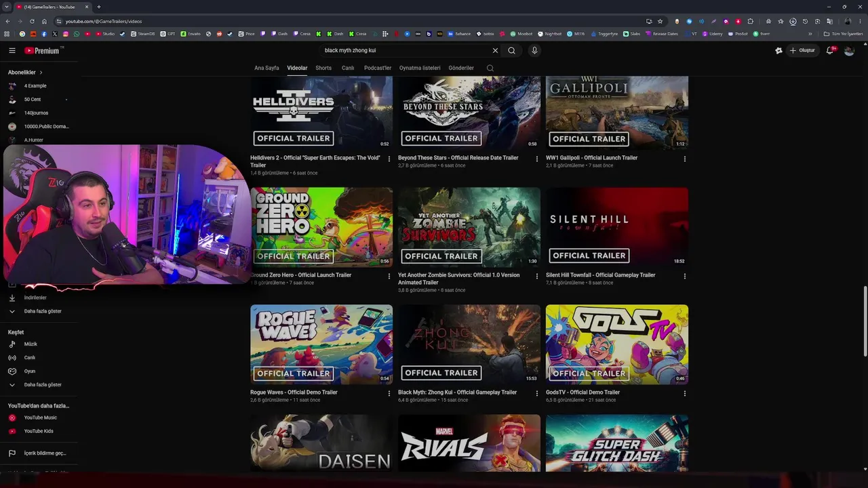This screenshot has height=488, width=868.
Task: Open the Shorts channel tab
Action: 323,68
